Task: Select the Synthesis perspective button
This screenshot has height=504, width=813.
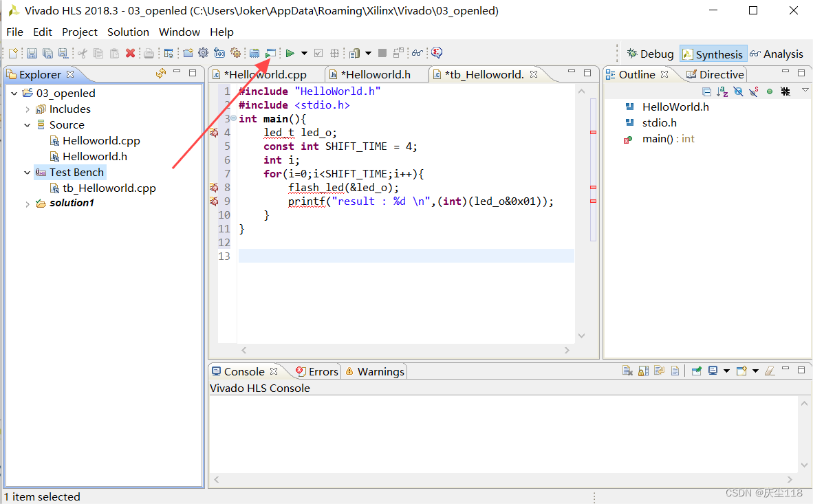Action: (713, 54)
